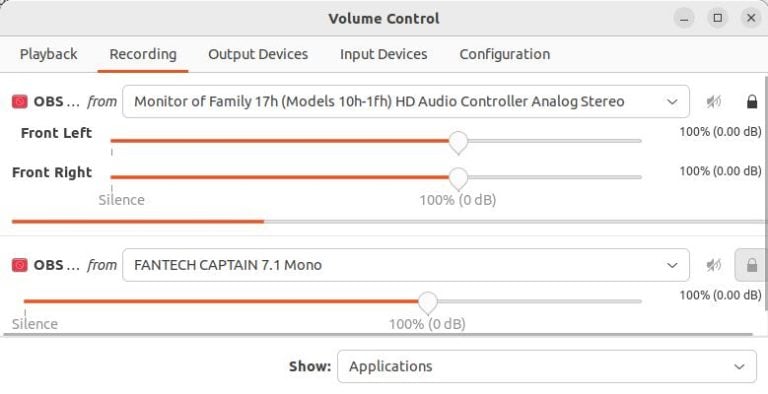Click the Front Right volume slider handle

[x=458, y=178]
